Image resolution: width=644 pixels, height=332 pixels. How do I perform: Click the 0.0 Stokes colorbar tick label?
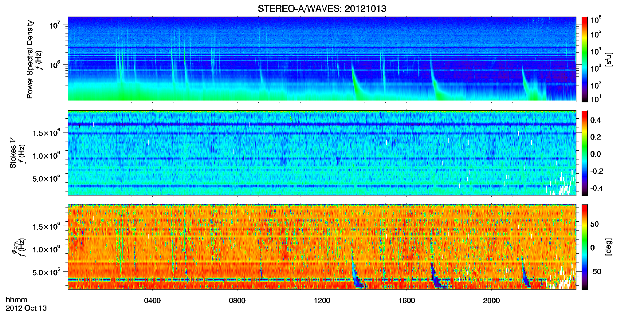pyautogui.click(x=595, y=154)
